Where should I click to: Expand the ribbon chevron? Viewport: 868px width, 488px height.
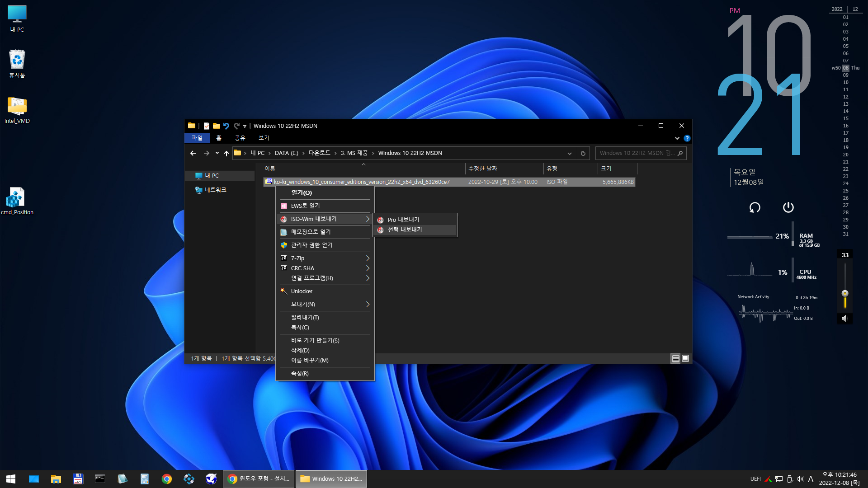point(677,138)
